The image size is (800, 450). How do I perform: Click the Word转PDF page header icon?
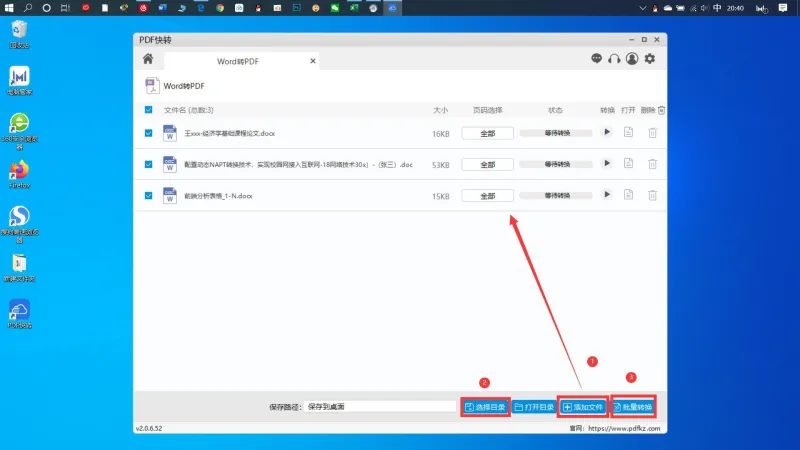pos(152,86)
